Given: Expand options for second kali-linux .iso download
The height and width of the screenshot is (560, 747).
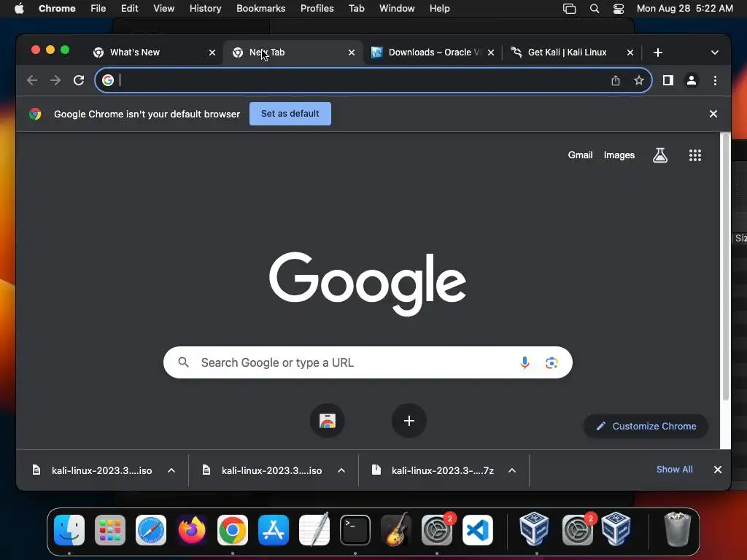Looking at the screenshot, I should point(341,470).
